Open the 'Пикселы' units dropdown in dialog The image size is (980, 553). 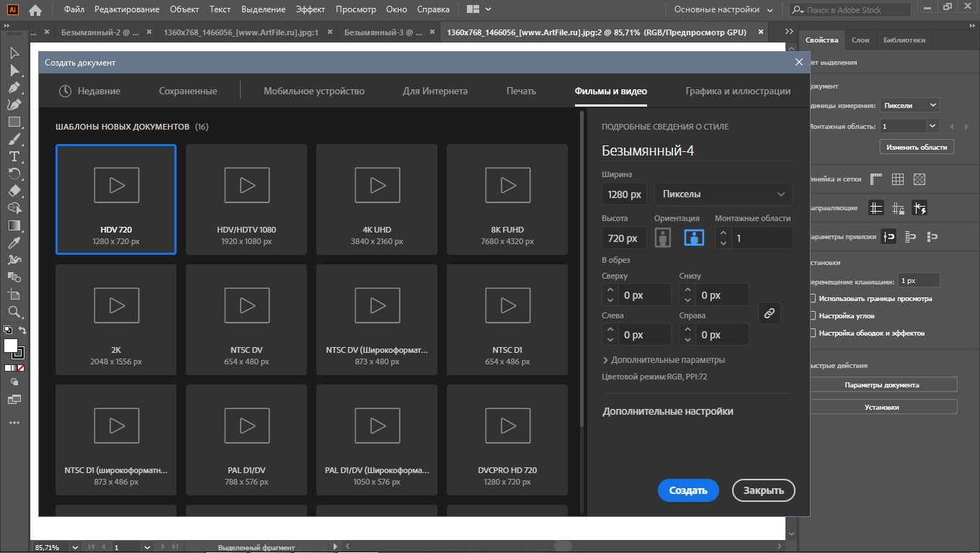click(723, 194)
